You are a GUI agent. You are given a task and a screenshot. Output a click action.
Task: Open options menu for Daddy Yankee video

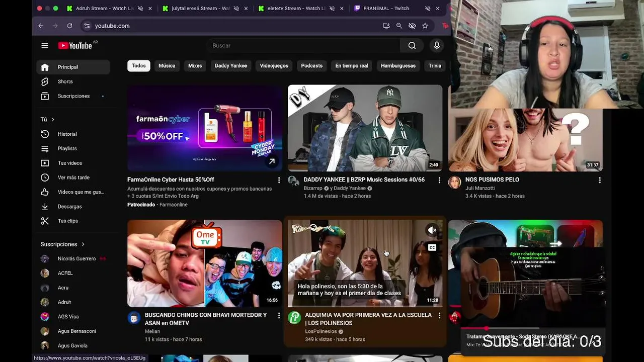[x=439, y=180]
